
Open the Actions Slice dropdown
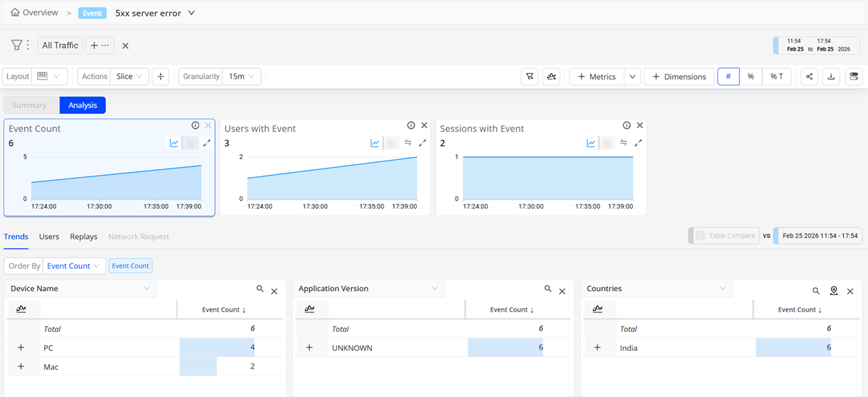(130, 77)
